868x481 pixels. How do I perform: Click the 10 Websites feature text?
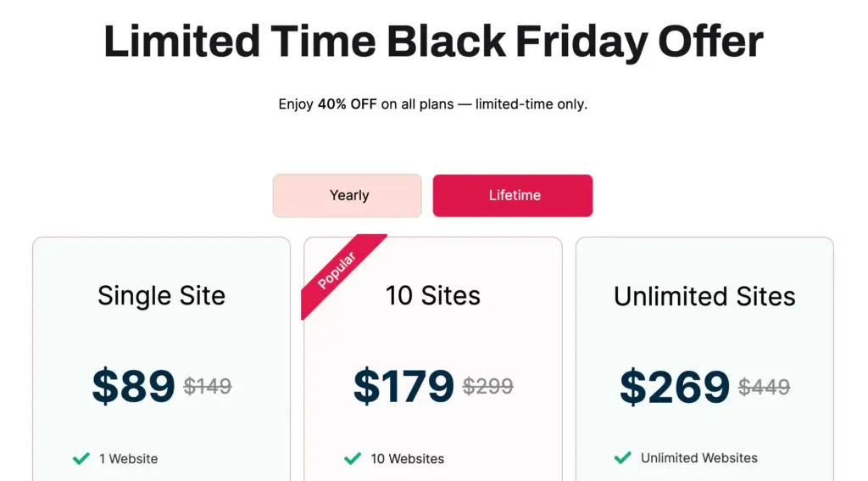pyautogui.click(x=407, y=459)
